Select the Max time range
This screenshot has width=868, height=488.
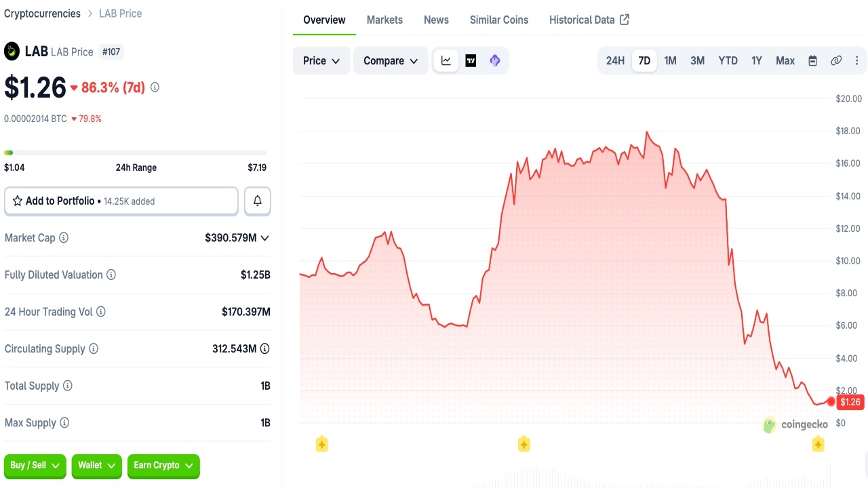[x=785, y=61]
